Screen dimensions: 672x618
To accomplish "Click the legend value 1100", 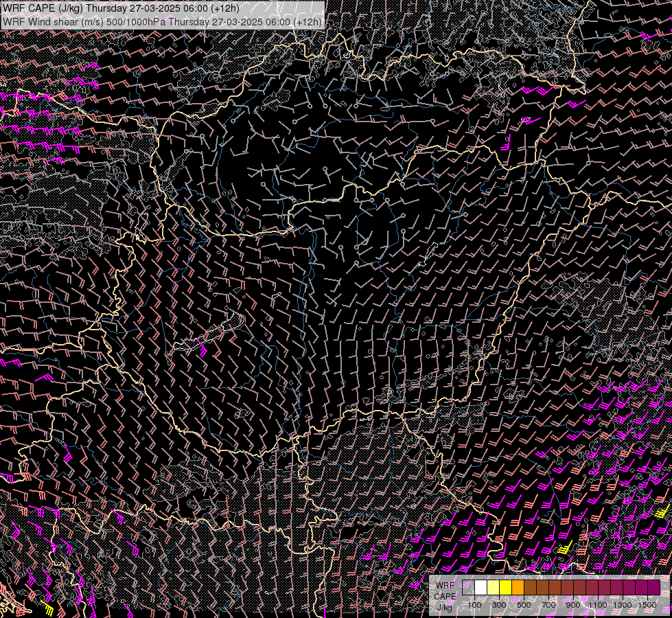I will pyautogui.click(x=597, y=605).
